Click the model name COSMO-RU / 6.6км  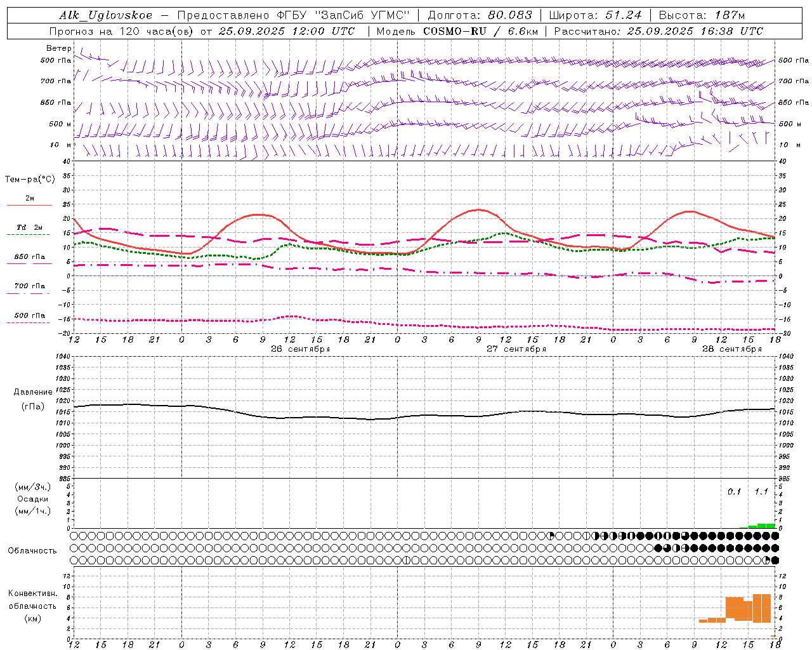click(481, 31)
